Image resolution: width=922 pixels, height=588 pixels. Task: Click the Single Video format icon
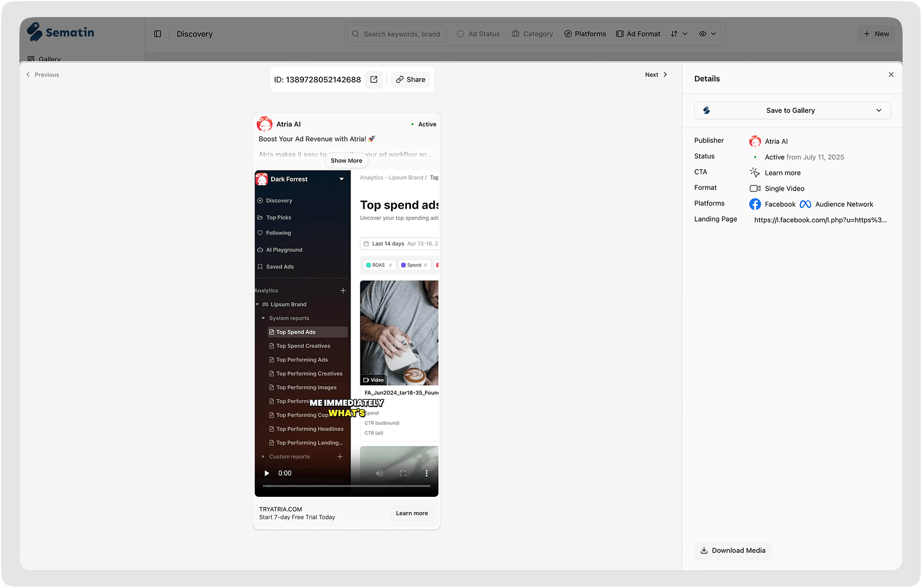pos(755,188)
